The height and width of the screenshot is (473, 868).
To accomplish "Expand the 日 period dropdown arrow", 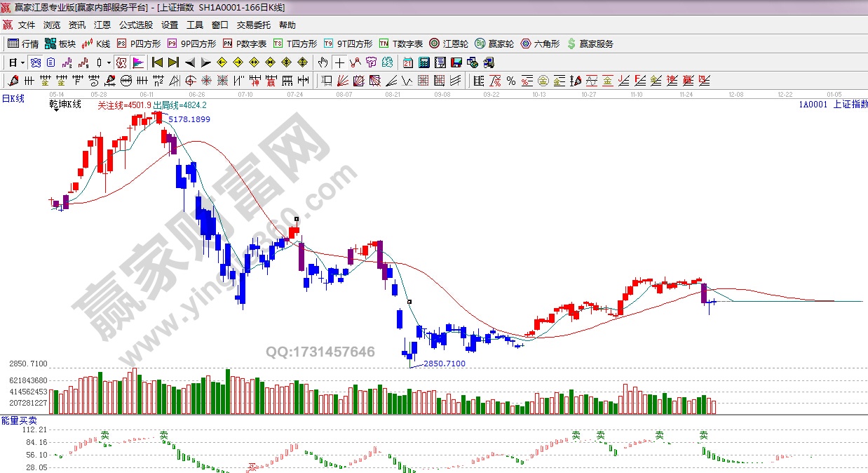I will click(22, 62).
